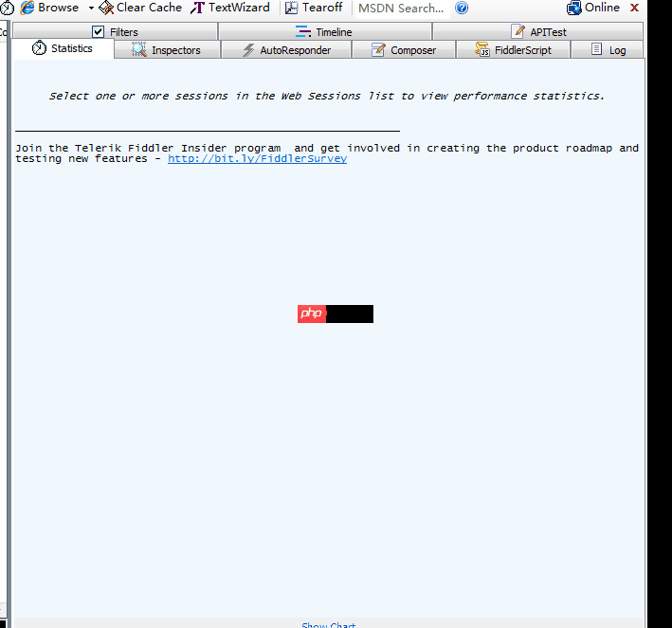Click the Log document icon
The image size is (672, 628).
[x=596, y=49]
